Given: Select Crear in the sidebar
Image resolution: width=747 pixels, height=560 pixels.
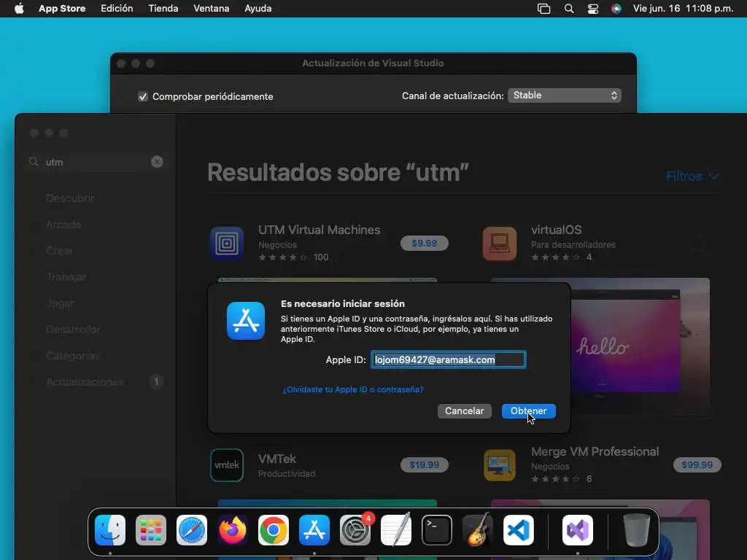Looking at the screenshot, I should click(x=59, y=251).
